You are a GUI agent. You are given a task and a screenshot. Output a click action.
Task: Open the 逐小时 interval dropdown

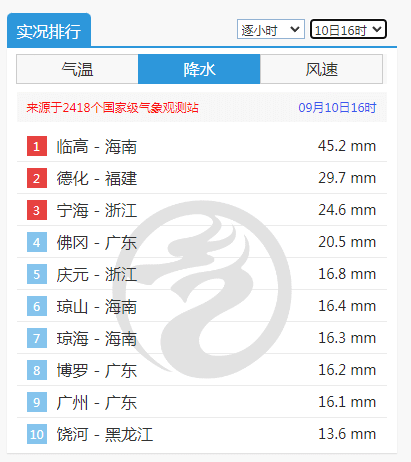tap(271, 29)
